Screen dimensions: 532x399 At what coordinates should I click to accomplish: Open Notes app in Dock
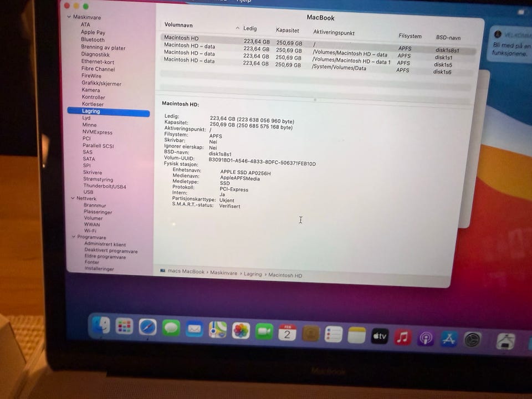[x=356, y=336]
